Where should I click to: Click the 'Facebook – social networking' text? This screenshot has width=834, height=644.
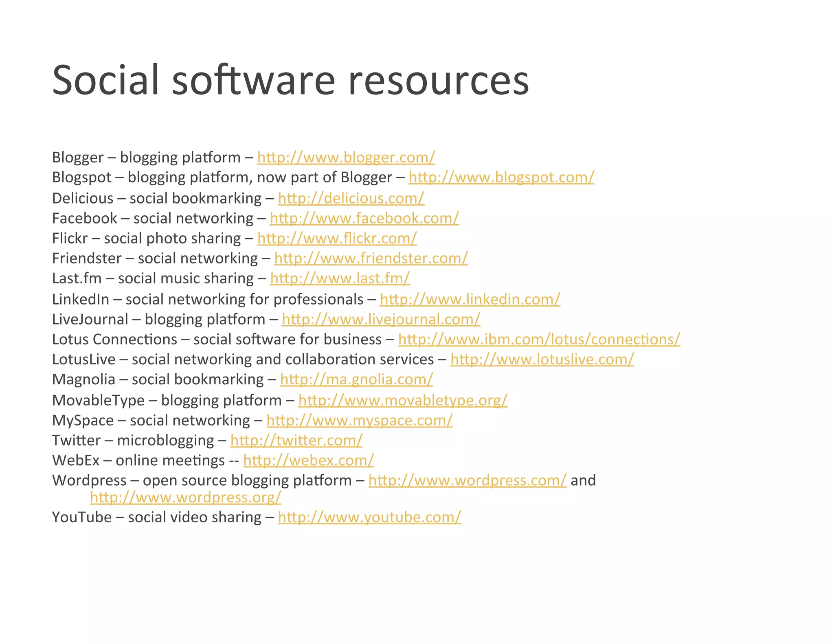(x=153, y=219)
